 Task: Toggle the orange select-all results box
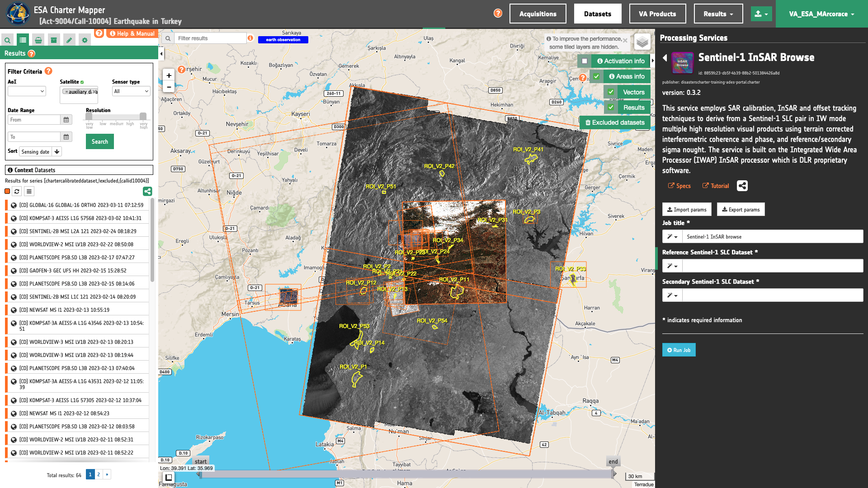pyautogui.click(x=7, y=191)
